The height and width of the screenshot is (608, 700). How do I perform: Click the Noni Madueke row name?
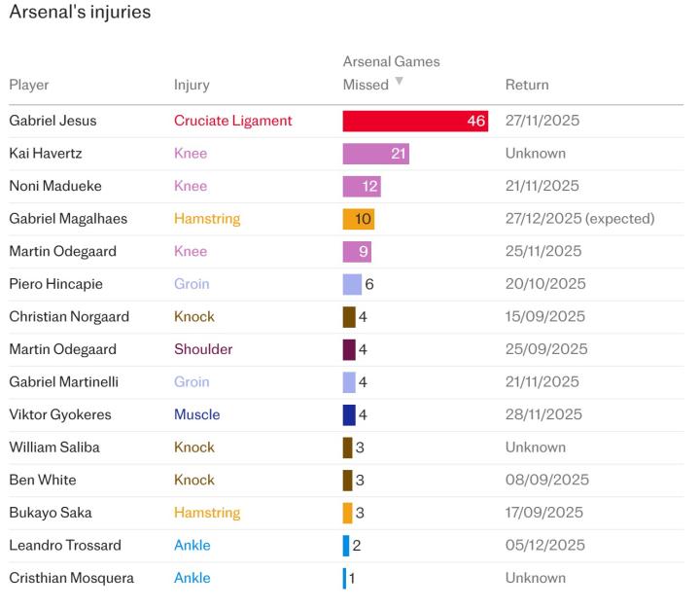tap(53, 186)
